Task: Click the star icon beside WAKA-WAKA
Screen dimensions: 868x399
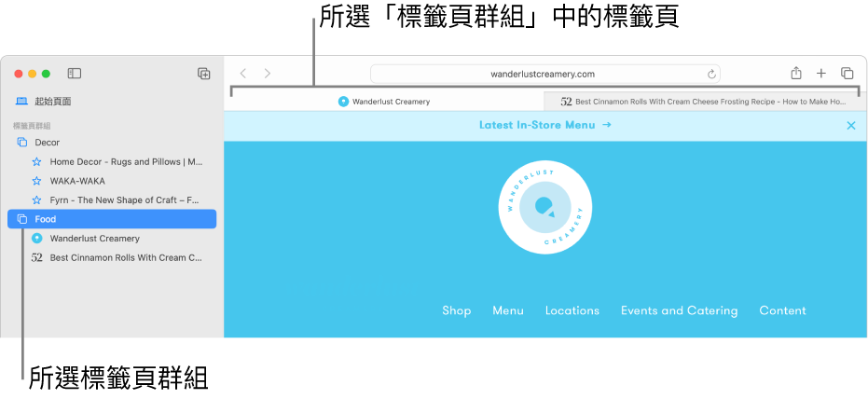Action: pos(36,181)
